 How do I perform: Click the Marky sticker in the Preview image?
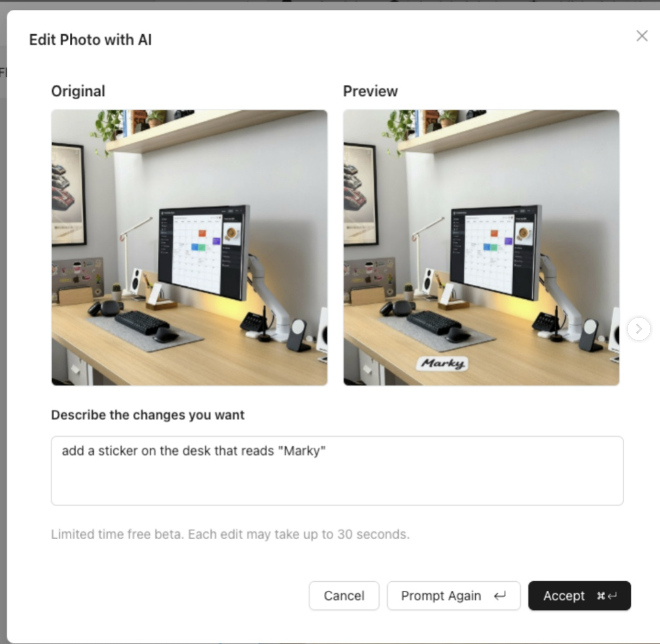click(442, 363)
